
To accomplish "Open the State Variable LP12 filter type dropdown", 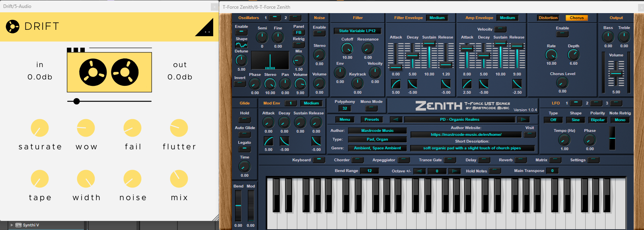I will pos(358,31).
